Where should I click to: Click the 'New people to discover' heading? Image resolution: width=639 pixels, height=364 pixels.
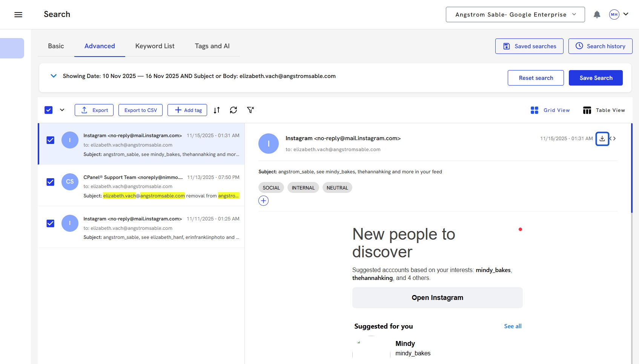click(x=404, y=243)
